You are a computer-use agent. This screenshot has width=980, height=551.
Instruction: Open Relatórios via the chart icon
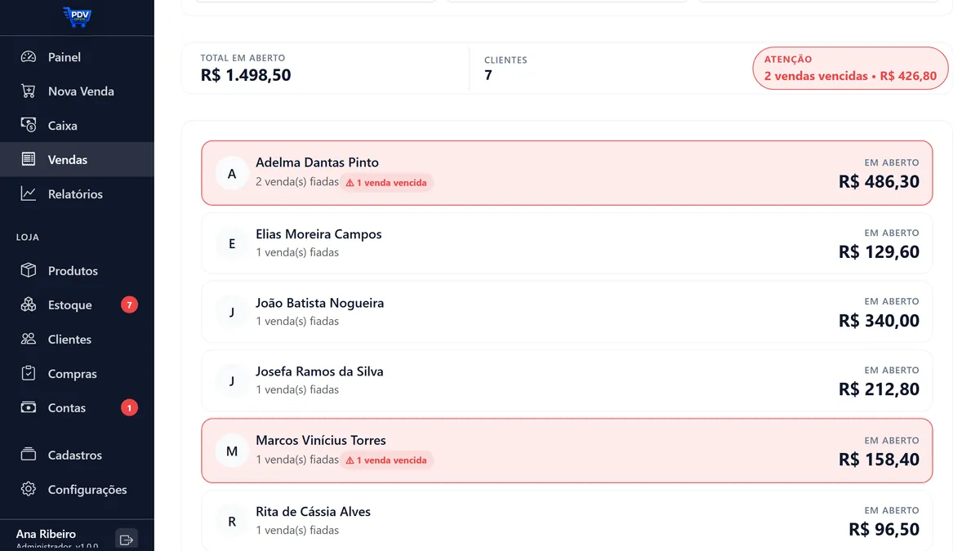29,194
